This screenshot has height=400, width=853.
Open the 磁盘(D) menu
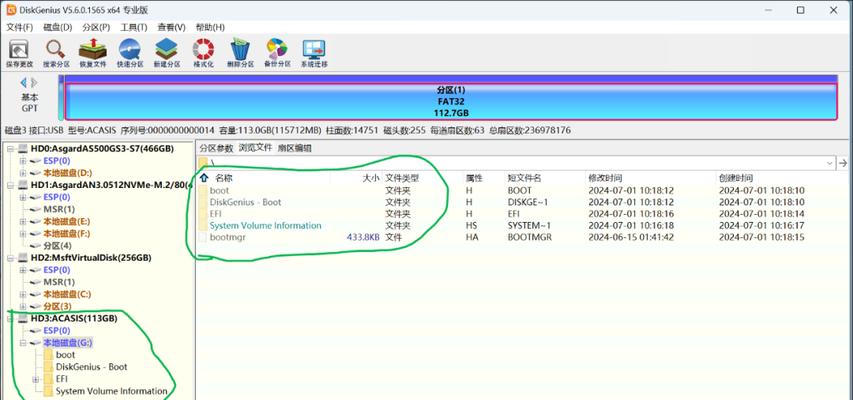(57, 27)
